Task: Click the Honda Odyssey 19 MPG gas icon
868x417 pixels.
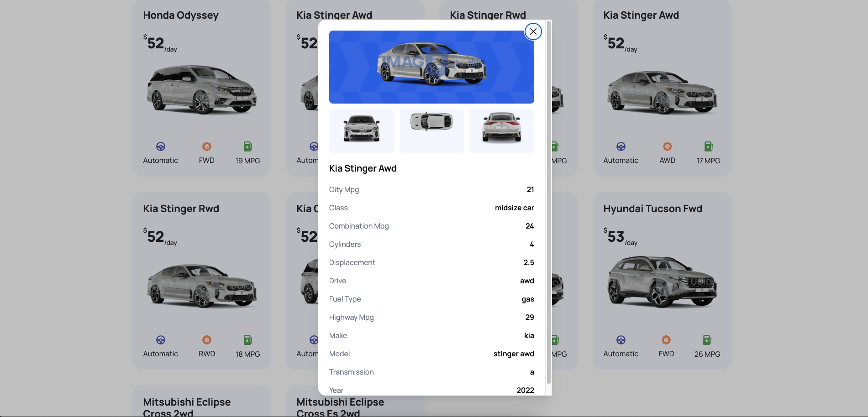Action: pyautogui.click(x=248, y=146)
